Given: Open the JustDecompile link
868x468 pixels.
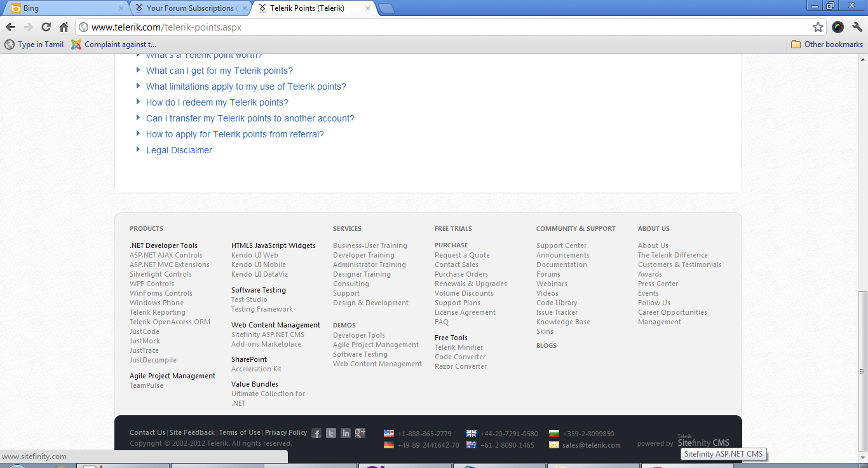Looking at the screenshot, I should point(153,360).
